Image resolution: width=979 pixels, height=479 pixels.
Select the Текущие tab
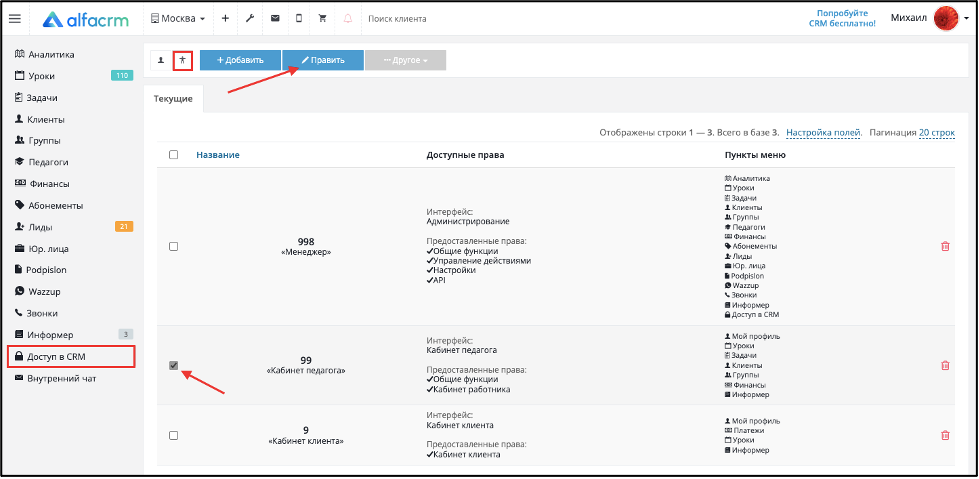pyautogui.click(x=173, y=99)
